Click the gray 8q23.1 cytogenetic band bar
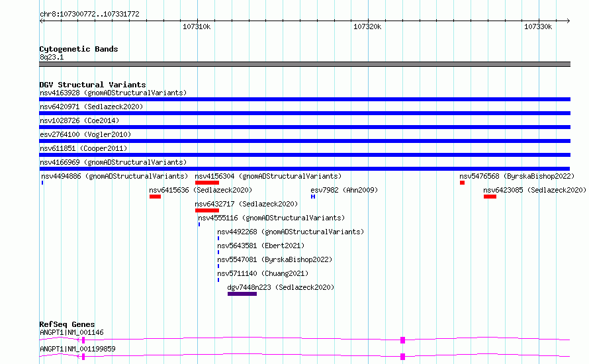This screenshot has width=589, height=364. [x=304, y=64]
